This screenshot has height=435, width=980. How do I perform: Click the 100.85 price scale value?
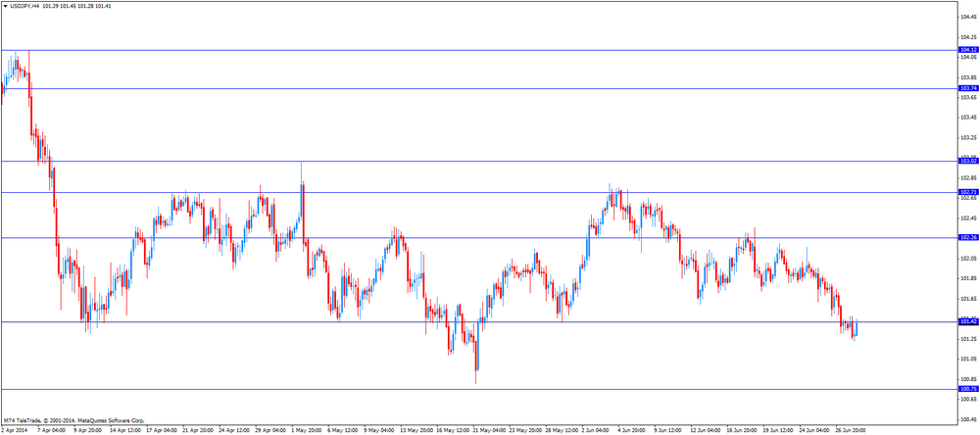tap(969, 379)
